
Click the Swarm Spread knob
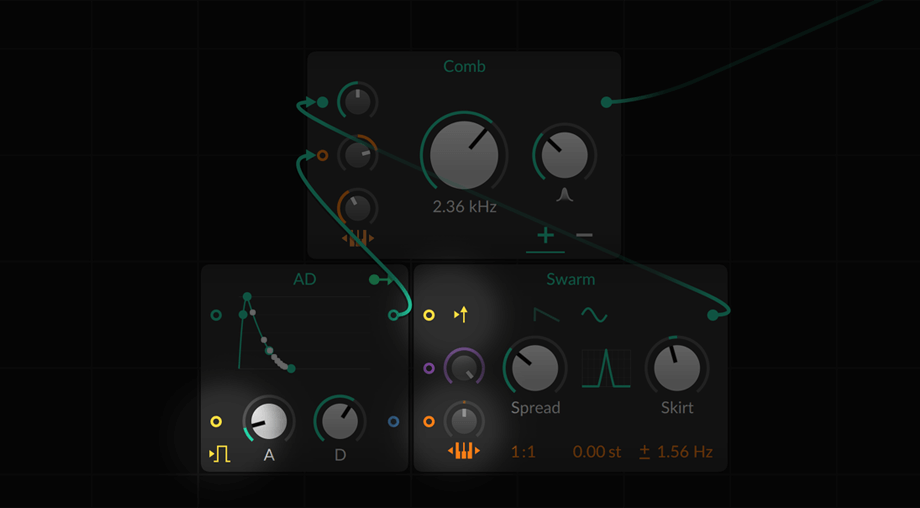[x=535, y=368]
